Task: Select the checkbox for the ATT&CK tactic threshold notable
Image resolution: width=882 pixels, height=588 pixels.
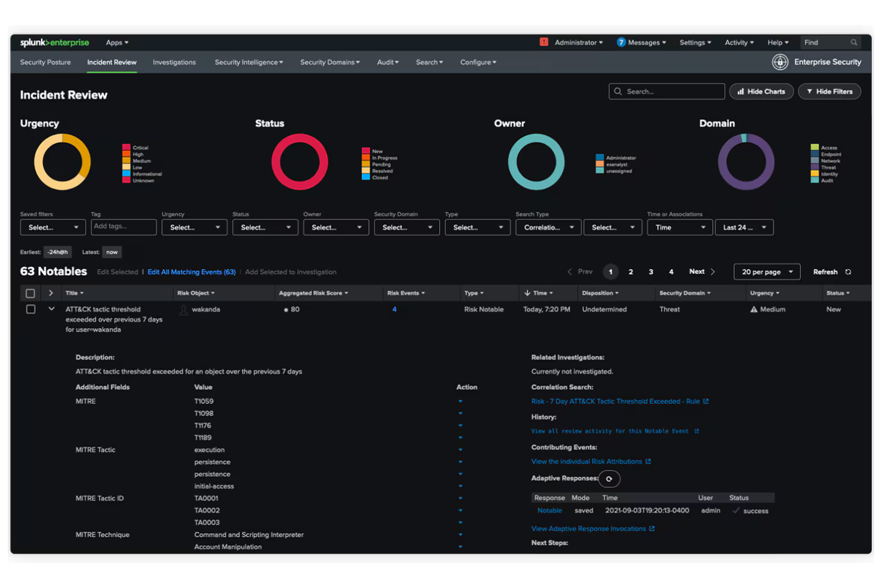Action: point(30,309)
